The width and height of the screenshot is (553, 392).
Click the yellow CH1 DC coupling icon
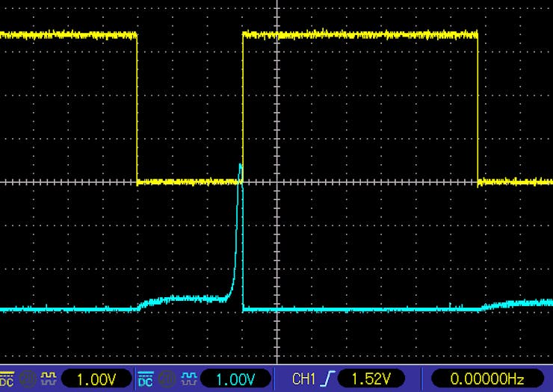tap(7, 379)
